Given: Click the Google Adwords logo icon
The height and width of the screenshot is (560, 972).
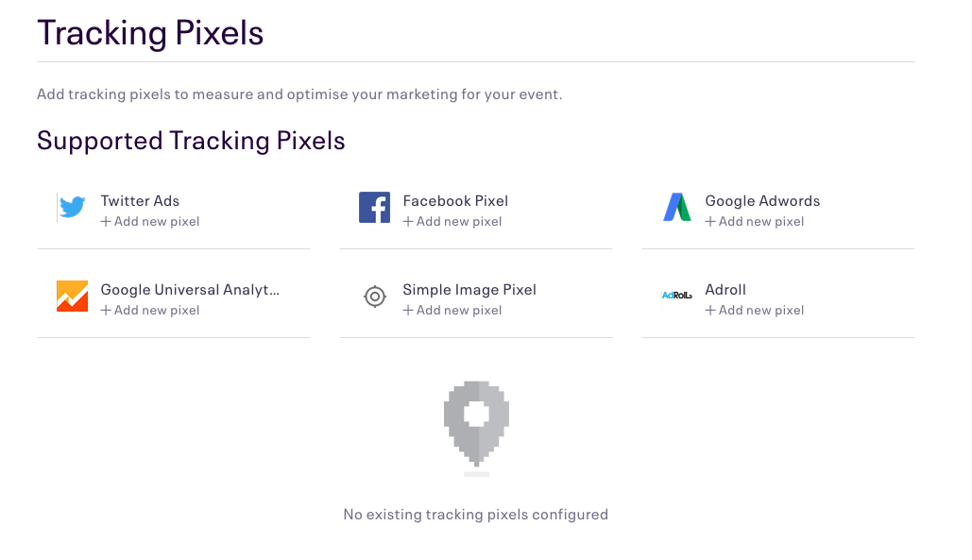Looking at the screenshot, I should click(677, 208).
